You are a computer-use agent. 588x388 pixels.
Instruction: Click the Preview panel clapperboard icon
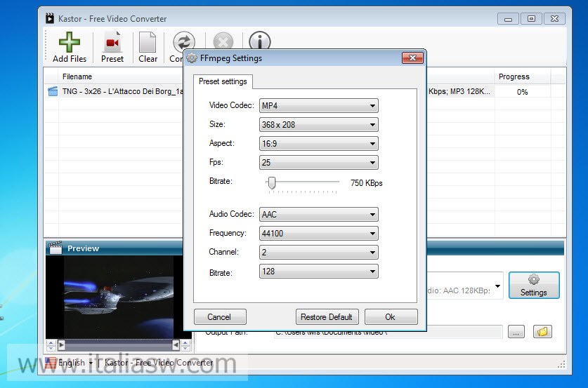click(55, 247)
